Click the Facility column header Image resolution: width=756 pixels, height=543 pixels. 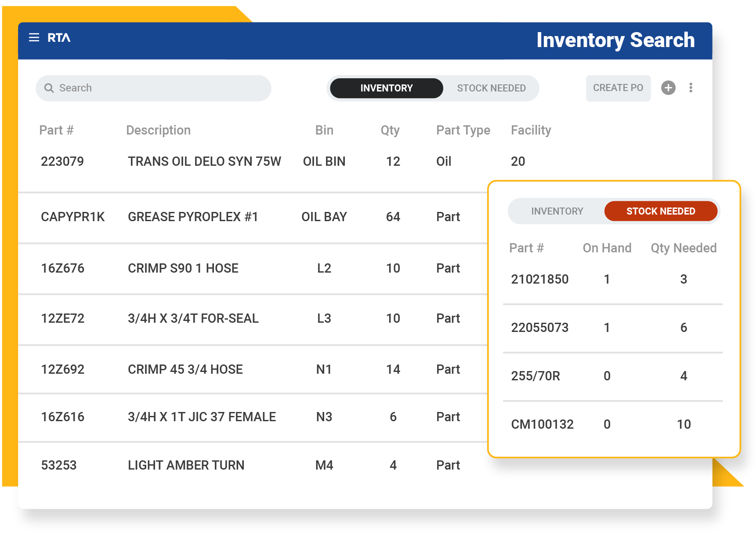[531, 130]
